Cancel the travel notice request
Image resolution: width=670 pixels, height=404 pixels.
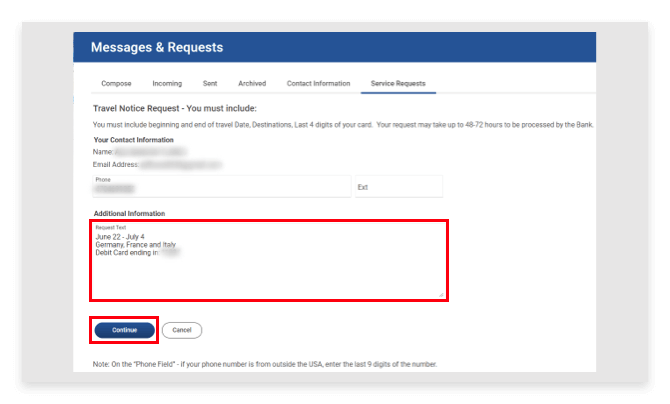tap(182, 330)
